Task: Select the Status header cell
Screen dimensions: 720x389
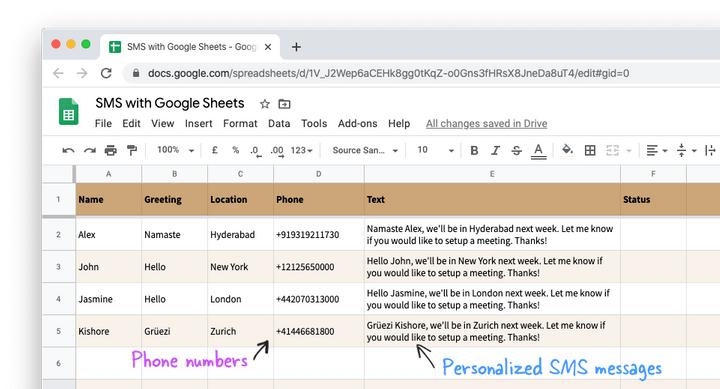Action: click(x=653, y=199)
